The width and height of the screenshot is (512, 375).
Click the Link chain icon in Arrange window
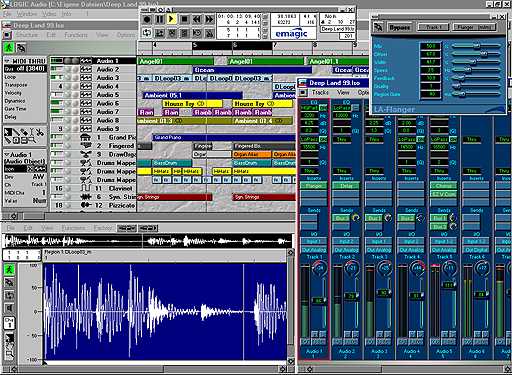tap(21, 48)
